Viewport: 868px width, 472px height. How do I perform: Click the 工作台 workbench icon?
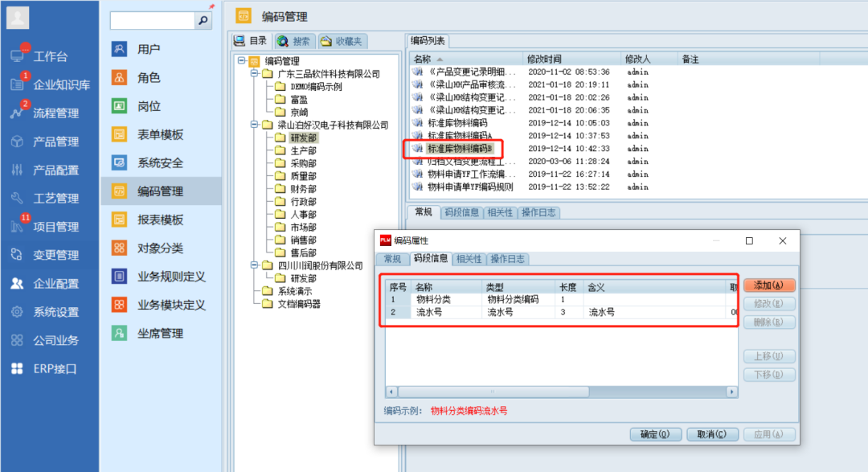tap(17, 56)
